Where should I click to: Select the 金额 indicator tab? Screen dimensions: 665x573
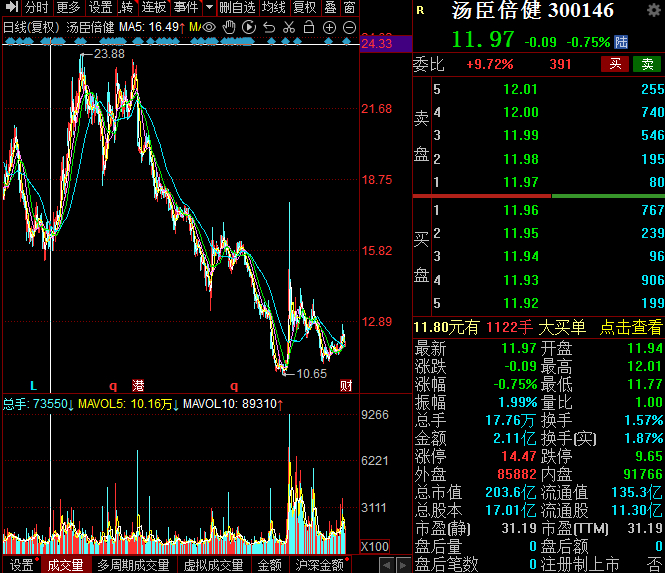tap(270, 565)
